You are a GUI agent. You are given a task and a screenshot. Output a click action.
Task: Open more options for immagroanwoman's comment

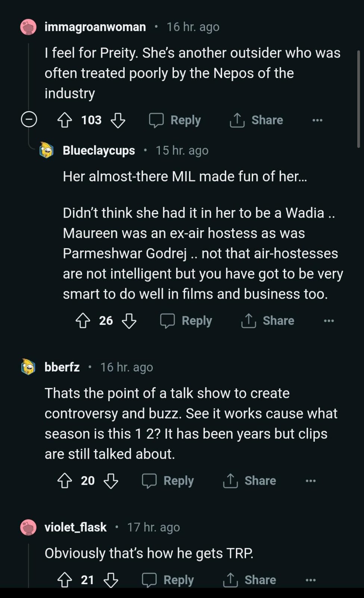click(x=317, y=120)
